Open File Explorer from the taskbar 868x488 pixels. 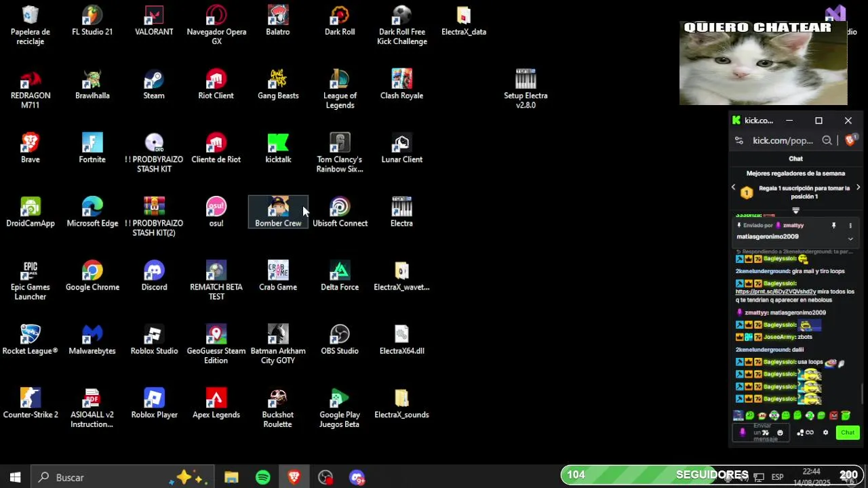pyautogui.click(x=231, y=478)
